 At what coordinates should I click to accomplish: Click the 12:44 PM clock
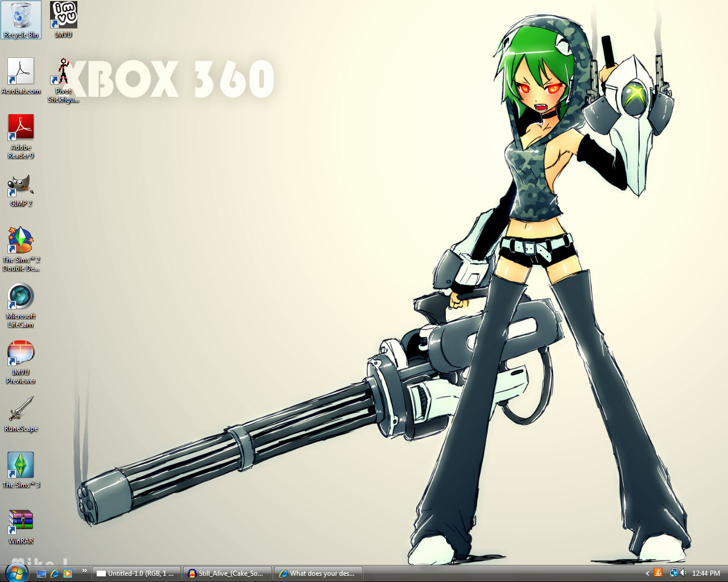pyautogui.click(x=706, y=573)
